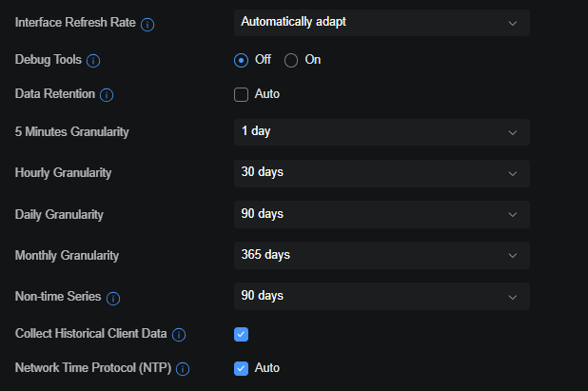Expand Non-time Series 90 days dropdown
Screen dimensions: 588x391
pos(381,297)
